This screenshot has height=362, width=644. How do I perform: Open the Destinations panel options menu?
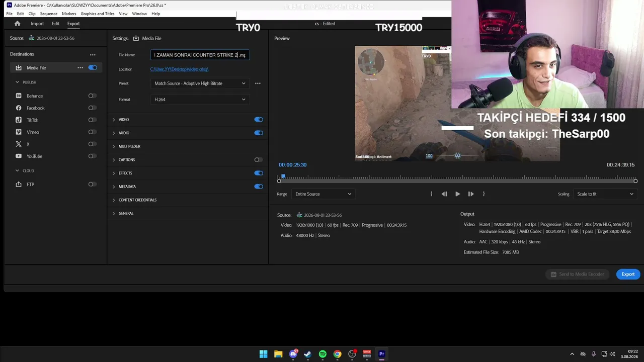[x=93, y=55]
